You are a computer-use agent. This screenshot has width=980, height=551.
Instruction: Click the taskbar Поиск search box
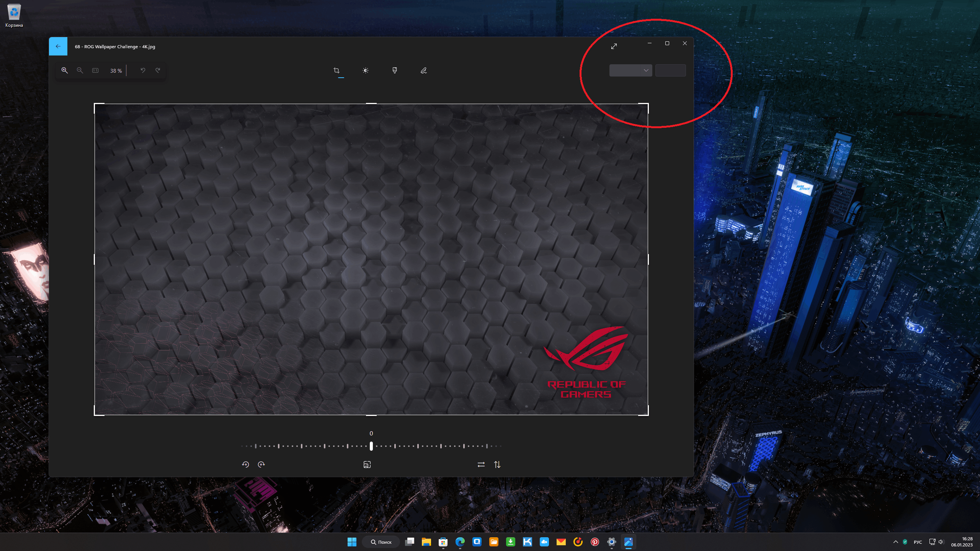381,542
